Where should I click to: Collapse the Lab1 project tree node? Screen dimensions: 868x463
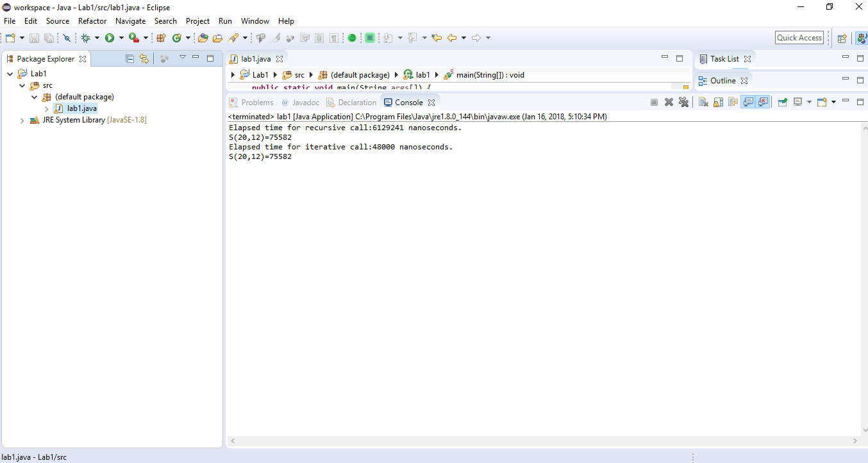[x=10, y=74]
